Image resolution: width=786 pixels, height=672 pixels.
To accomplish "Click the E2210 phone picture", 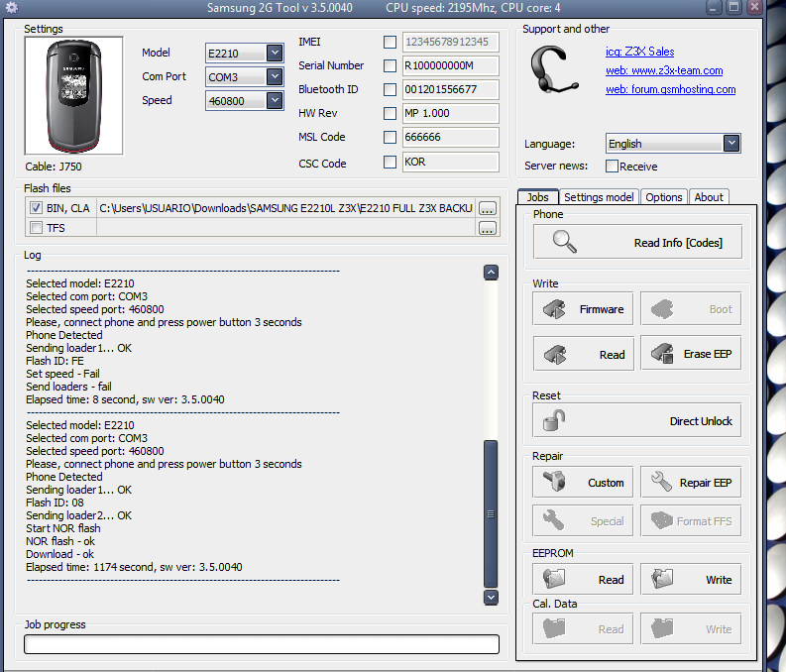I will (73, 95).
